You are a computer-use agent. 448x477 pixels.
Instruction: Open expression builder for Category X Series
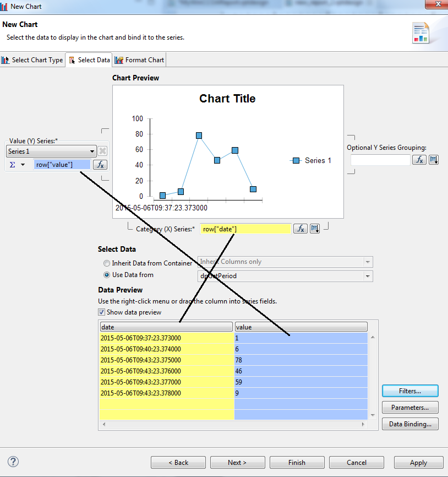coord(300,229)
